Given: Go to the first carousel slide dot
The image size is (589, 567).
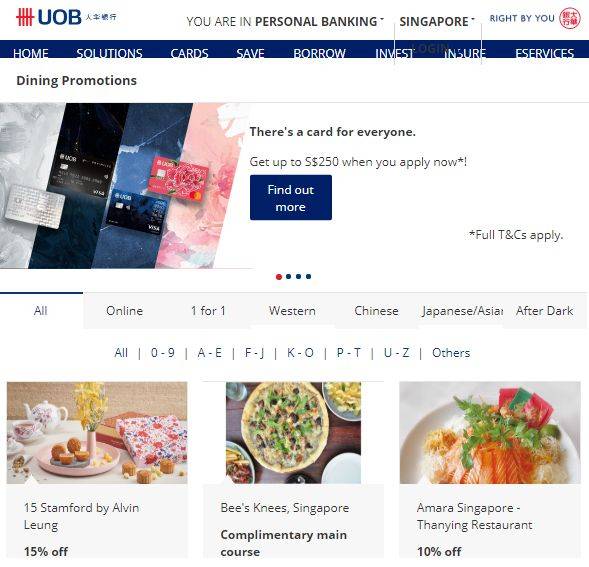Looking at the screenshot, I should (279, 277).
